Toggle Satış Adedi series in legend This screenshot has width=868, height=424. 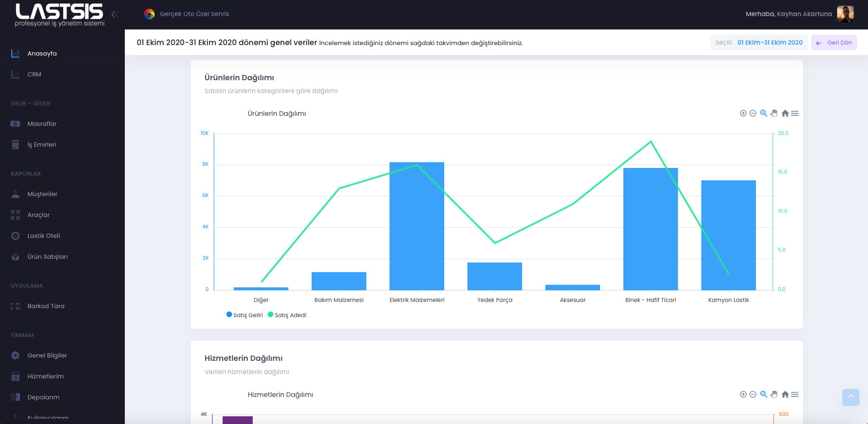[x=287, y=315]
